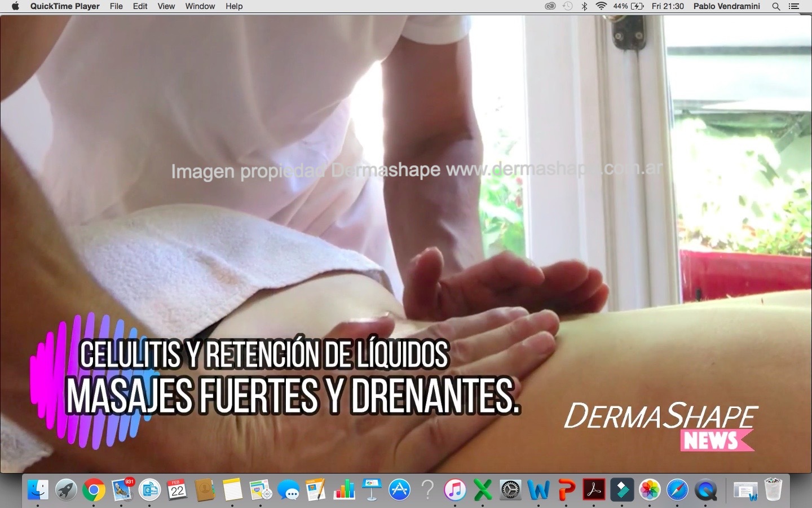Open Messages chat bubbles icon

(x=288, y=490)
